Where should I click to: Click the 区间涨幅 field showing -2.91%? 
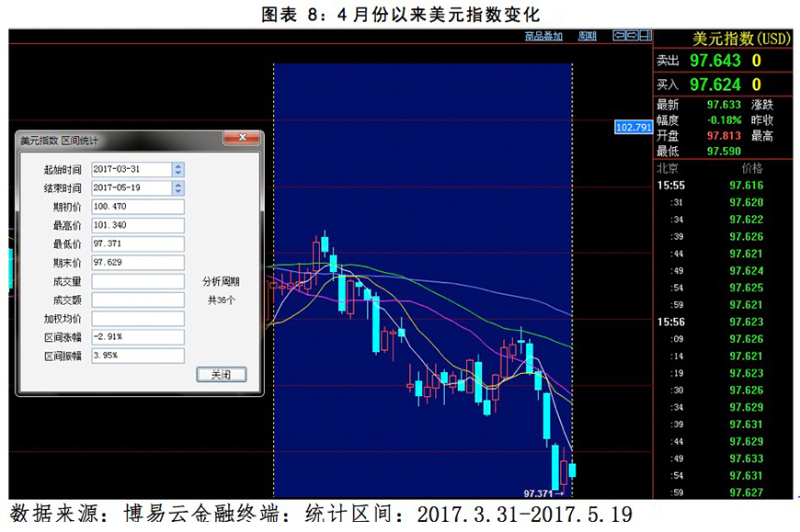point(138,336)
